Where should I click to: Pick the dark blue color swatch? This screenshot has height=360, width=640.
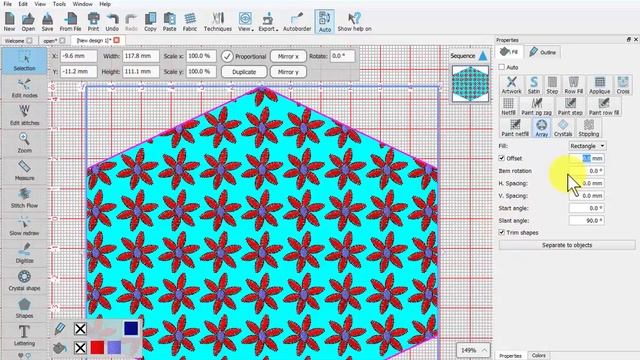(x=131, y=328)
